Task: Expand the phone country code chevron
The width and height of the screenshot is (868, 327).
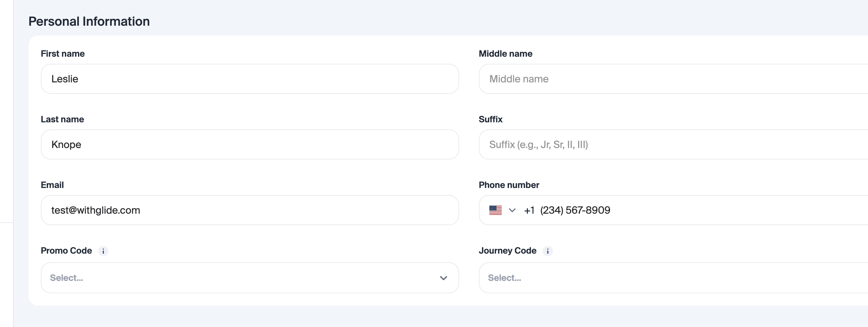Action: coord(512,210)
